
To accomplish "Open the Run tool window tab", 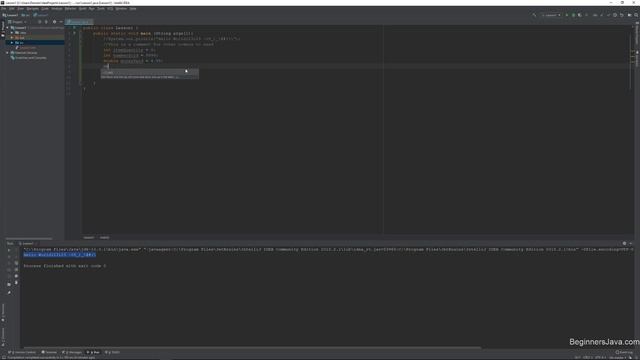I will 93,352.
